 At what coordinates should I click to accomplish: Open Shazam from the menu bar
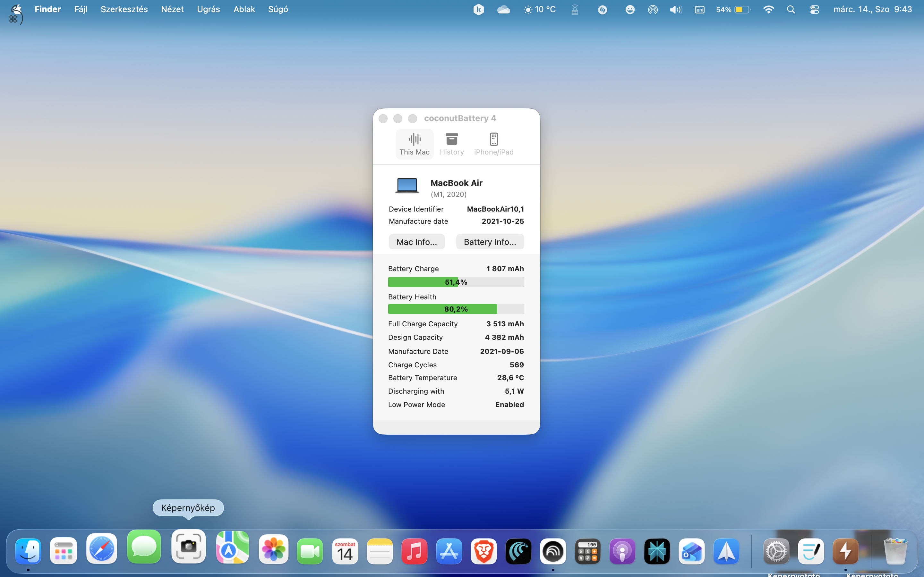603,9
